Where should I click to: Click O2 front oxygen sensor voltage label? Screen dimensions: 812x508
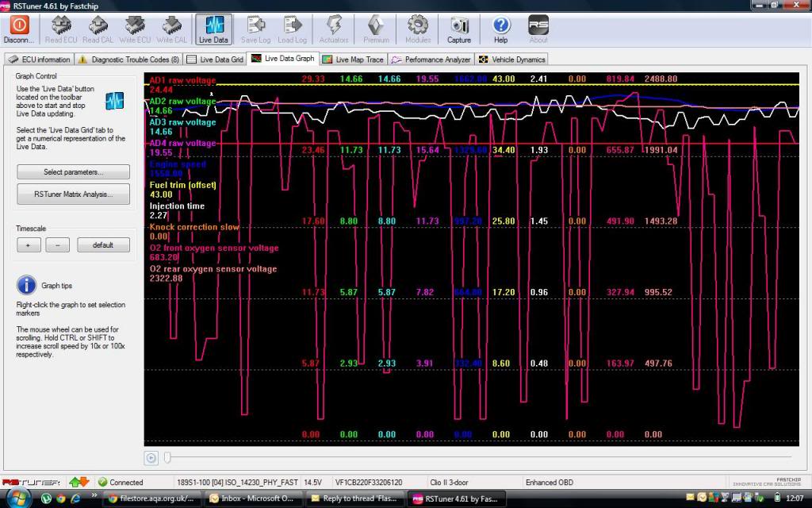(x=214, y=248)
